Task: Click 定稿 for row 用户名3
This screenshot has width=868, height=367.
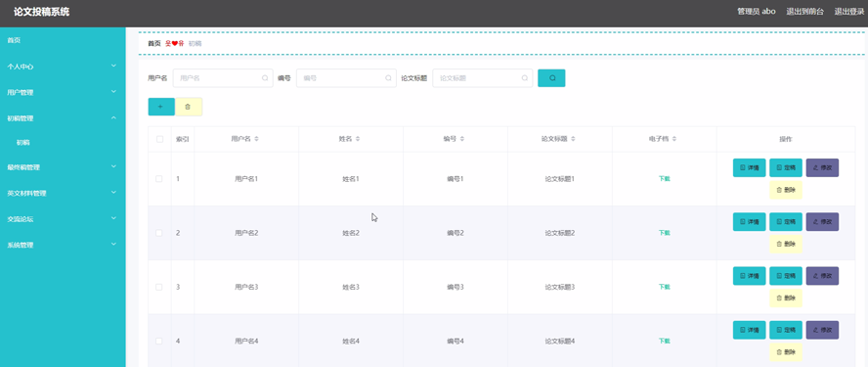Action: pos(786,276)
